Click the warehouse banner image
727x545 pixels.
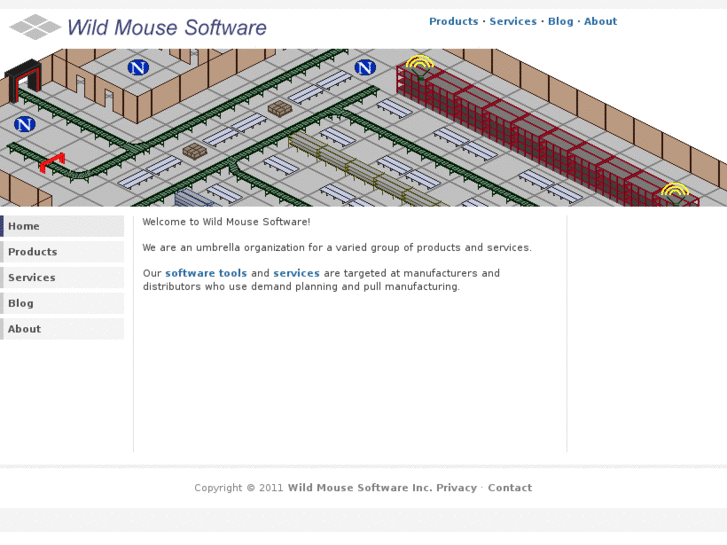364,128
